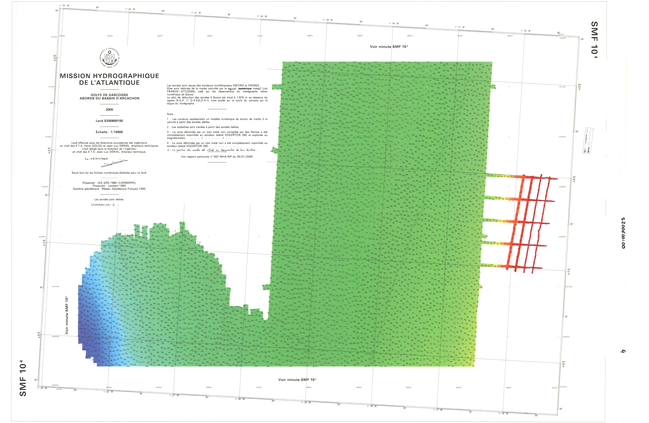This screenshot has width=649, height=423.
Task: Click the vertical "Voir minute SMF 10⁴" text on left
Action: (66, 313)
